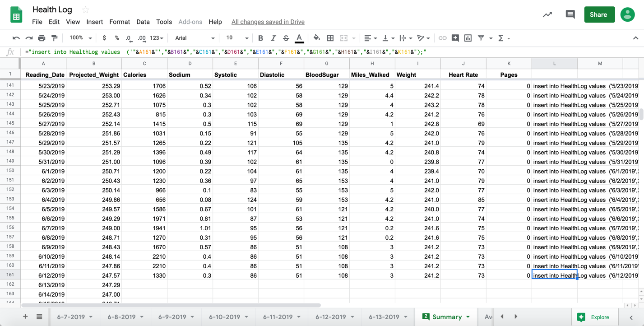
Task: Toggle italic formatting
Action: tap(273, 38)
